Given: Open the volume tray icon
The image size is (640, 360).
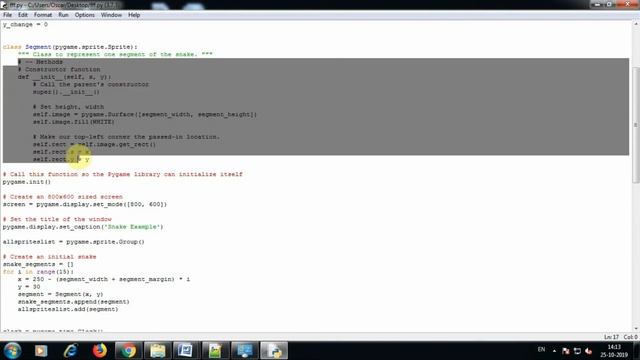Looking at the screenshot, I should [589, 351].
